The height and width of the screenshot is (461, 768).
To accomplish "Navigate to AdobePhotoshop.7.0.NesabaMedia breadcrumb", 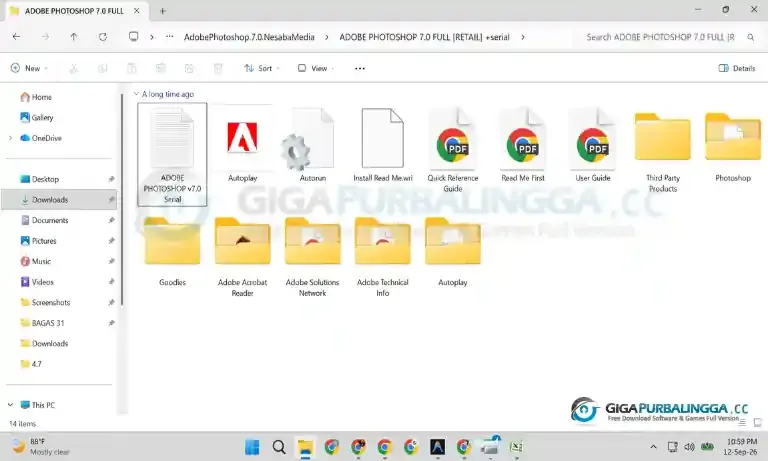I will pos(249,37).
